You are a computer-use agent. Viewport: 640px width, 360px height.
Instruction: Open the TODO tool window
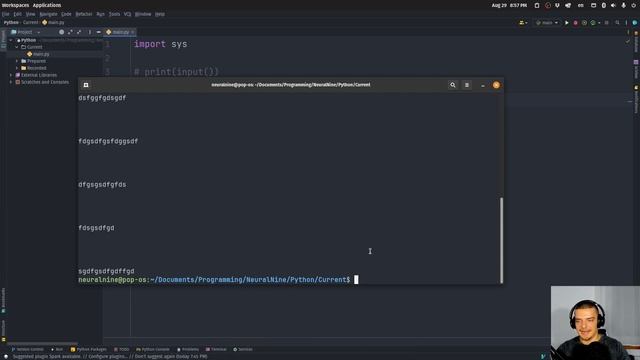pos(122,349)
